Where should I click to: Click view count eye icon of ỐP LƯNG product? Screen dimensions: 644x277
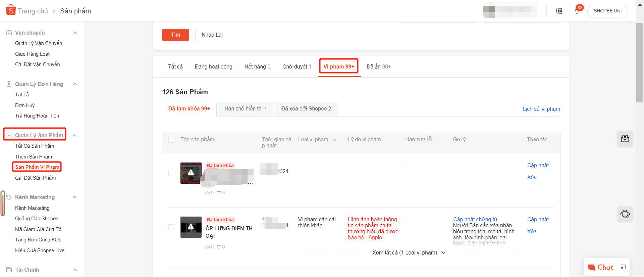(207, 247)
